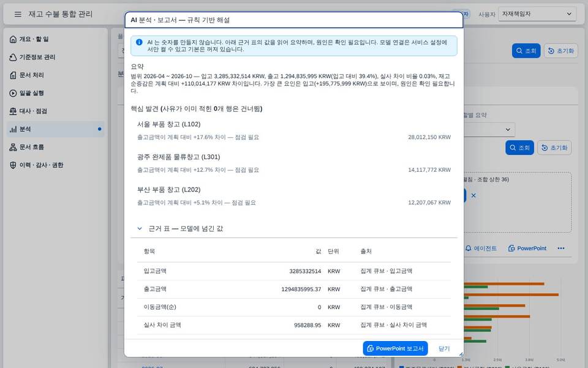Close the dialog with 닫기
This screenshot has width=588, height=368.
coord(444,348)
